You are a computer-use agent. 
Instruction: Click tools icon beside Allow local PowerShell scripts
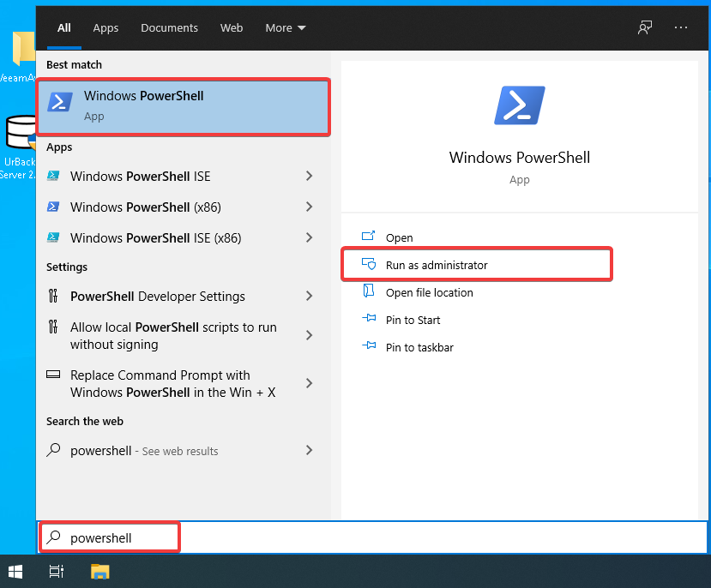click(53, 327)
